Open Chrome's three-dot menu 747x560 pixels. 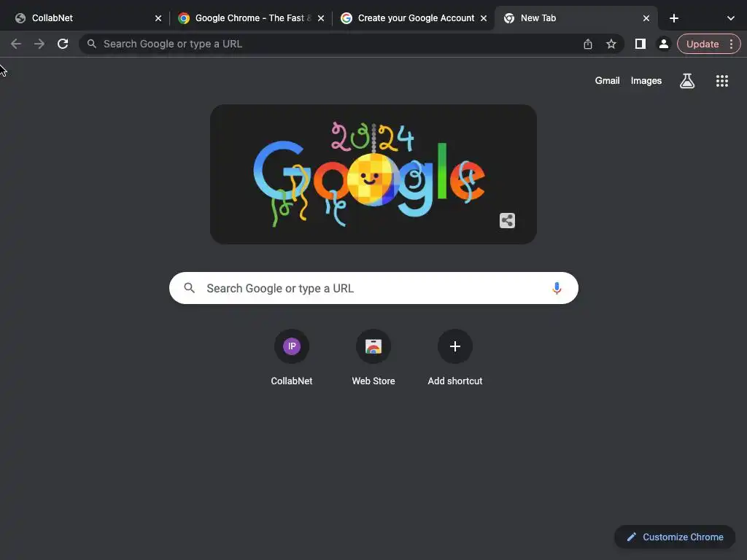click(x=731, y=44)
